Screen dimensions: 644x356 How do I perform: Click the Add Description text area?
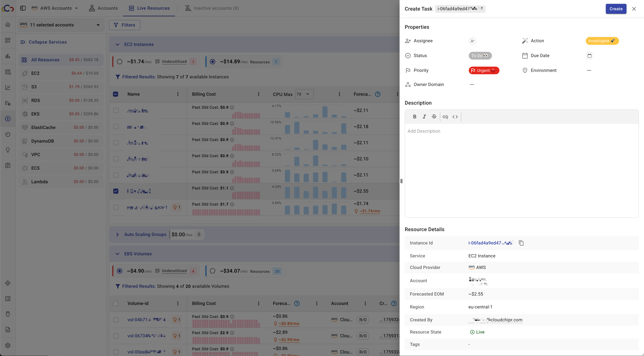[521, 170]
